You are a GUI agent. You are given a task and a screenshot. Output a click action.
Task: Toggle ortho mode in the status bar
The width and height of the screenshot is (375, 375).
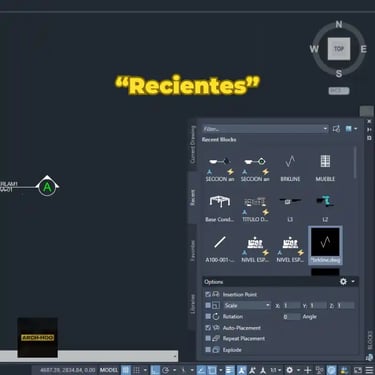tap(155, 370)
